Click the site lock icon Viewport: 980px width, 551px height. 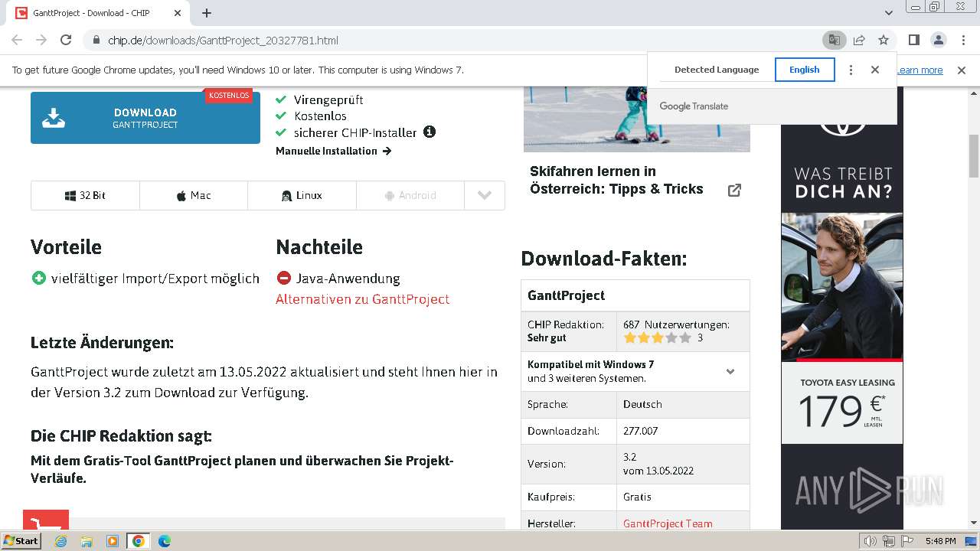point(96,40)
